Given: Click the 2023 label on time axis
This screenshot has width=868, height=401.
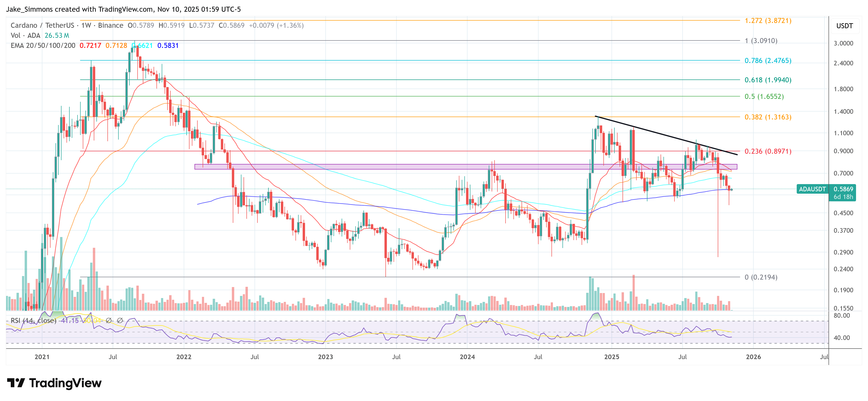Looking at the screenshot, I should coord(325,357).
